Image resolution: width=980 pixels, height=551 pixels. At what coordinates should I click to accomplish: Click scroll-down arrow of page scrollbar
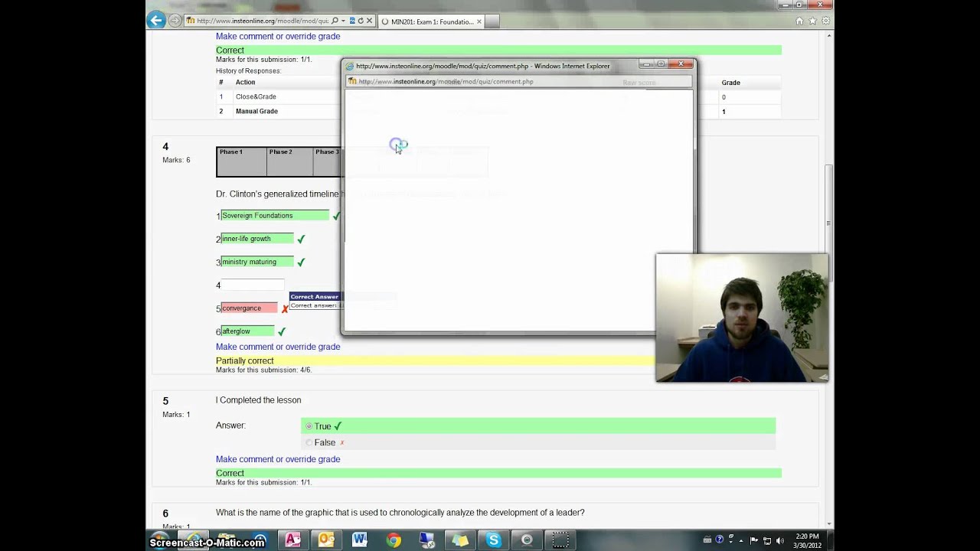tap(828, 524)
